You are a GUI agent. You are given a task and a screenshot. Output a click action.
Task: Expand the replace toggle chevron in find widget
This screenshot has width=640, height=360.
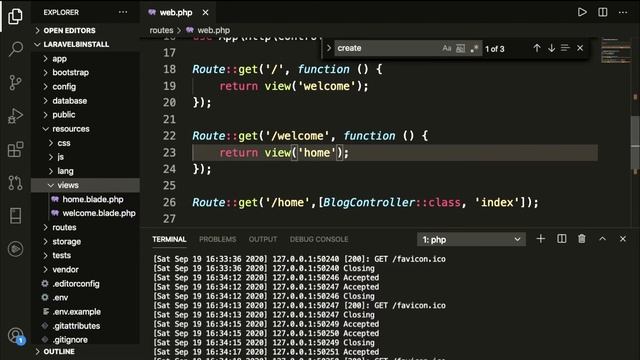pos(329,48)
